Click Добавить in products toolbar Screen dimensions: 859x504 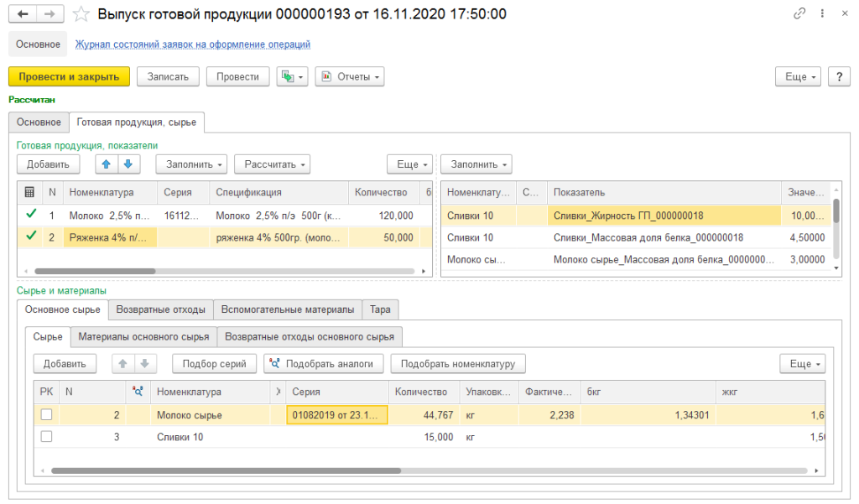(48, 164)
